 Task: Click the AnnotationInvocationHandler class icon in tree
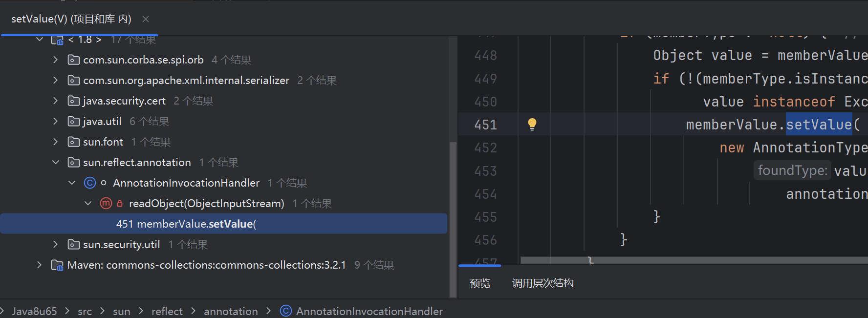(x=90, y=183)
